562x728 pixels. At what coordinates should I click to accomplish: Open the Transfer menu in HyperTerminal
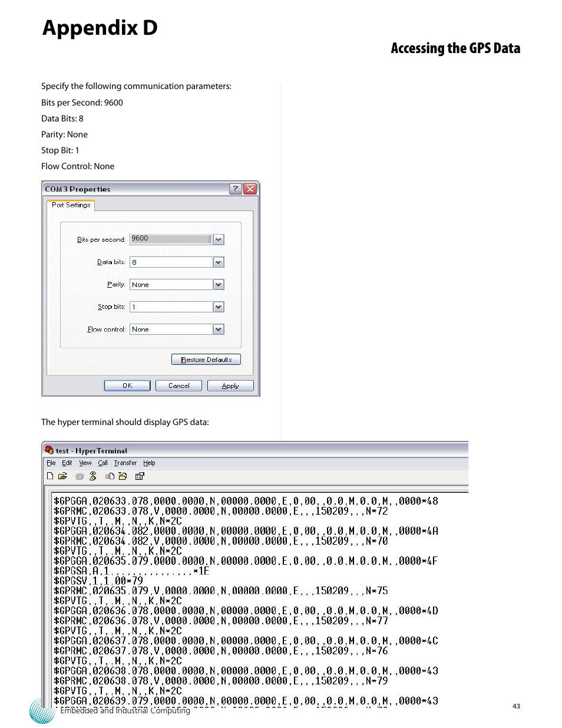point(125,463)
